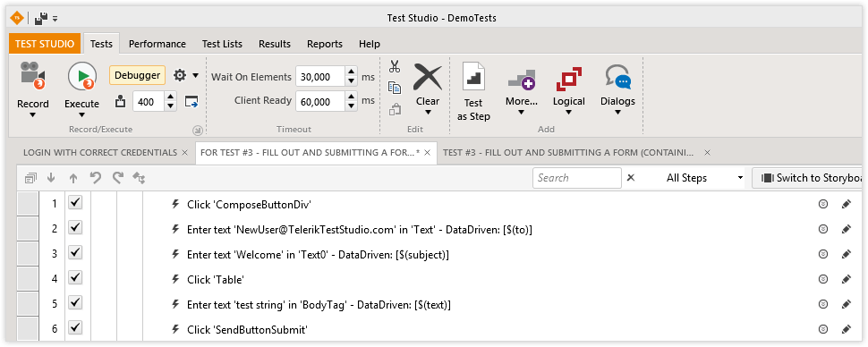Switch to the Performance tab
The image size is (868, 347).
point(157,44)
